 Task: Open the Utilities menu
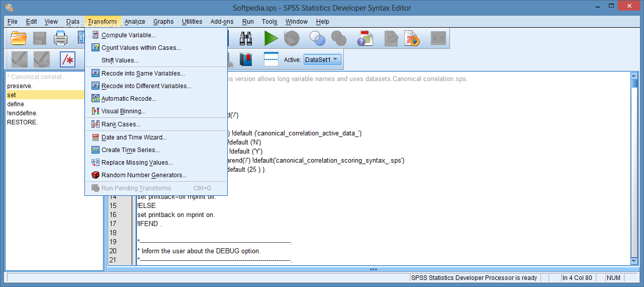point(192,22)
